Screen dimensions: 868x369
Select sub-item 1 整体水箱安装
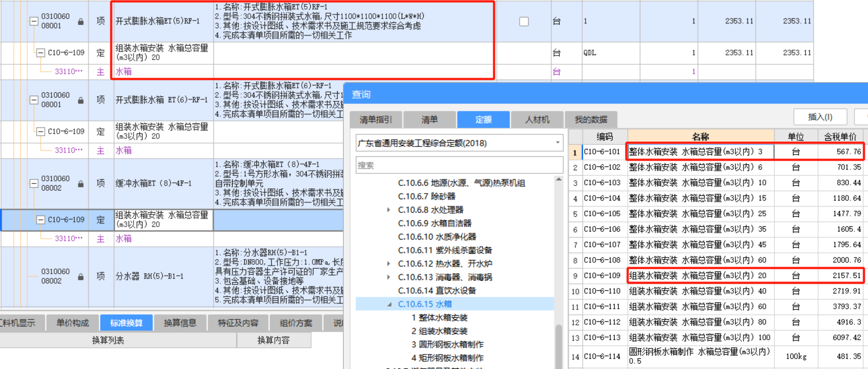(x=439, y=317)
